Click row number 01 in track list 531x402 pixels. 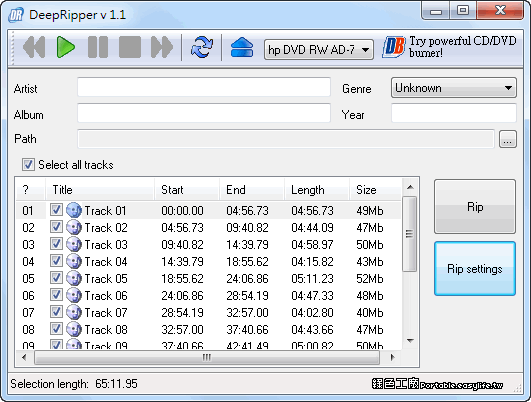pos(28,211)
